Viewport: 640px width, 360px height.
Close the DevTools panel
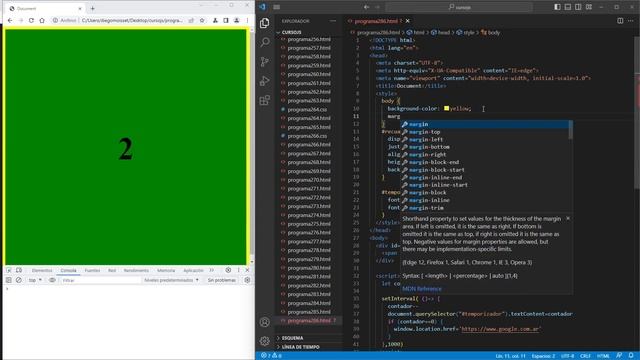pyautogui.click(x=247, y=270)
